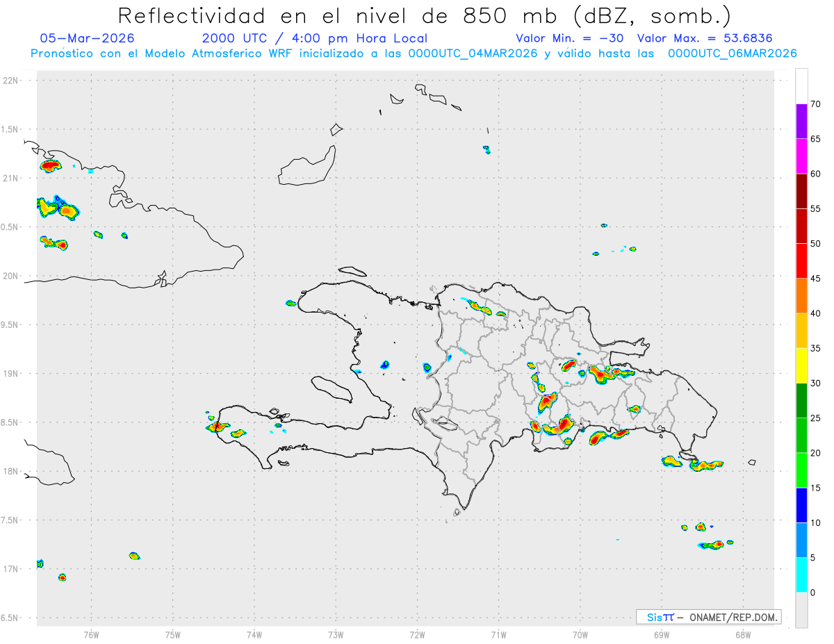Select the '72W' longitude axis label
The height and width of the screenshot is (644, 834).
point(417,634)
